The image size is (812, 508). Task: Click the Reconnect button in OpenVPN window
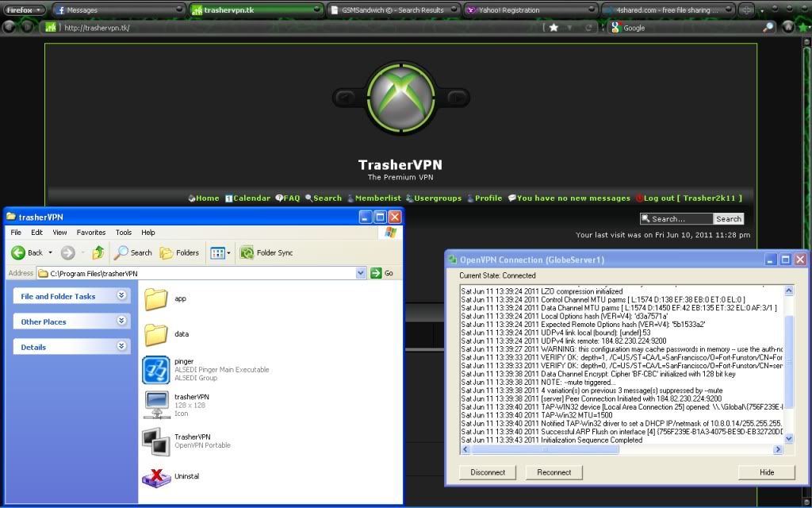tap(553, 472)
